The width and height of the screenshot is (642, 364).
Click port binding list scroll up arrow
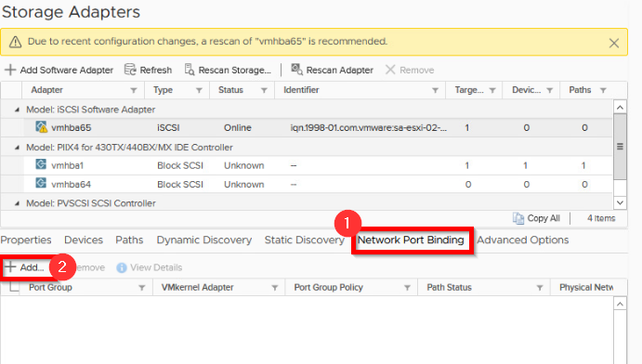coord(620,304)
